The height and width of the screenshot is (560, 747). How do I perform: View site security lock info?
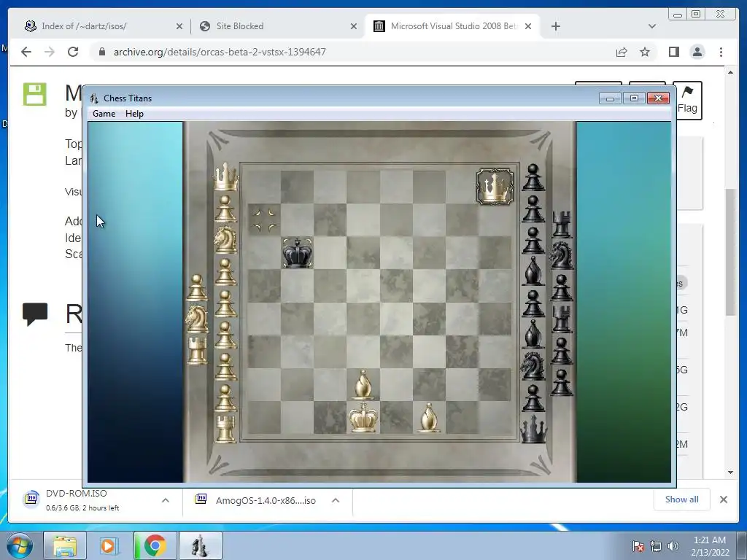pyautogui.click(x=101, y=52)
